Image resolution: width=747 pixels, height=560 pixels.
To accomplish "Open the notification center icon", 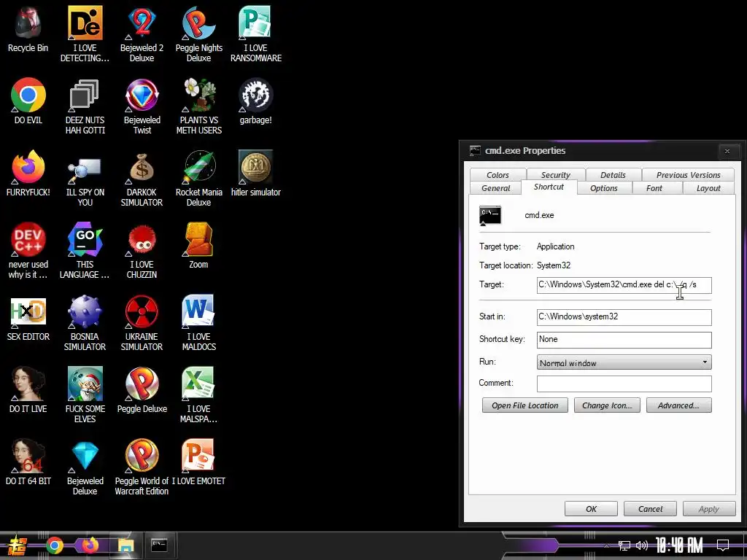I will 723,545.
